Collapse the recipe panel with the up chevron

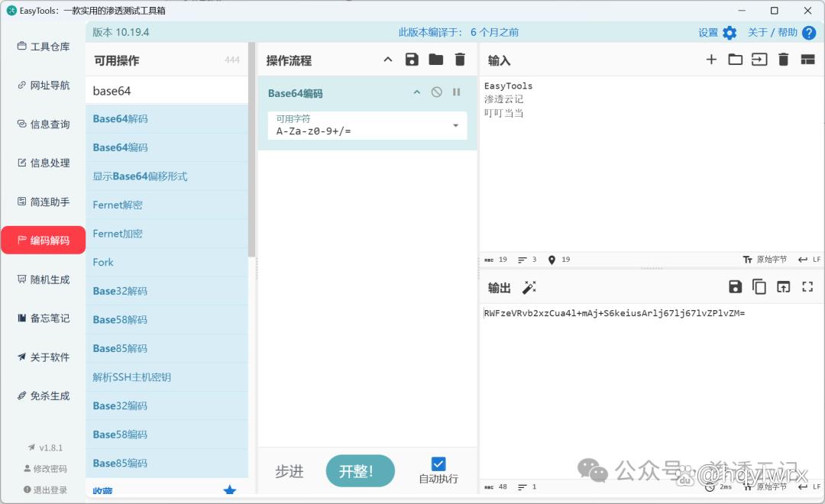click(x=388, y=60)
